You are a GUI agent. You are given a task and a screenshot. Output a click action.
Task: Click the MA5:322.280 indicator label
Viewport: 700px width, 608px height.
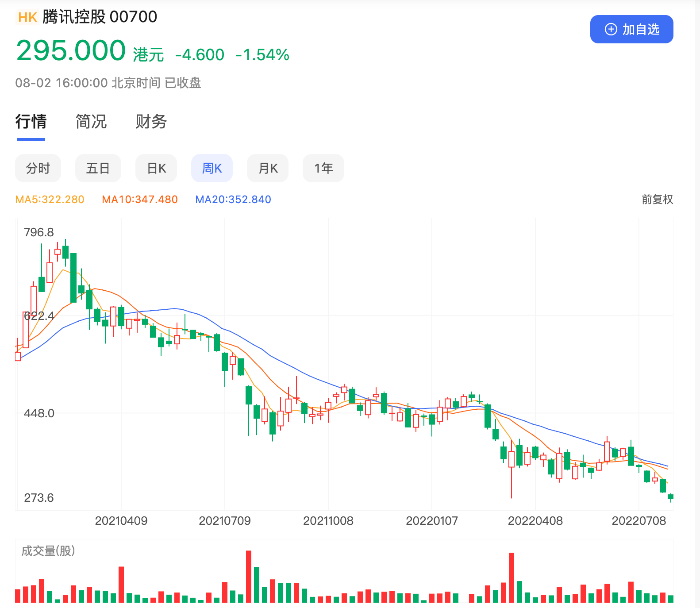click(50, 200)
